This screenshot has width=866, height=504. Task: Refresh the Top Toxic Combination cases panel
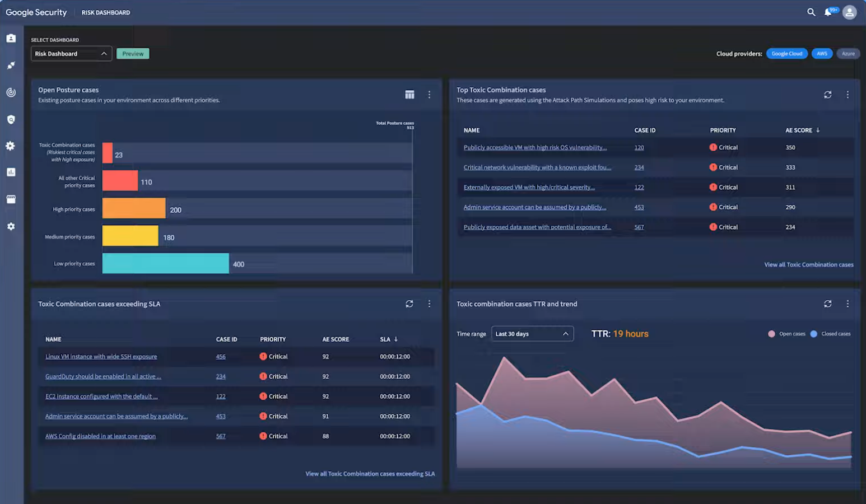[827, 95]
